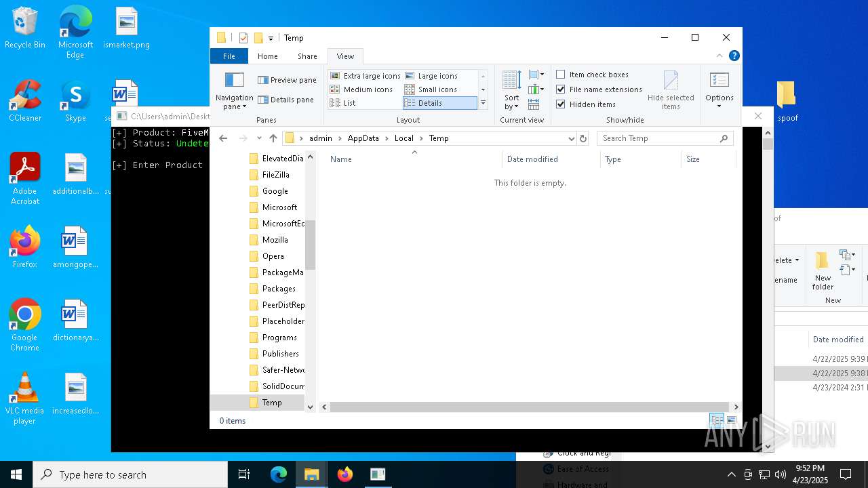868x488 pixels.
Task: Collapse the ribbon with the chevron
Action: coord(719,56)
